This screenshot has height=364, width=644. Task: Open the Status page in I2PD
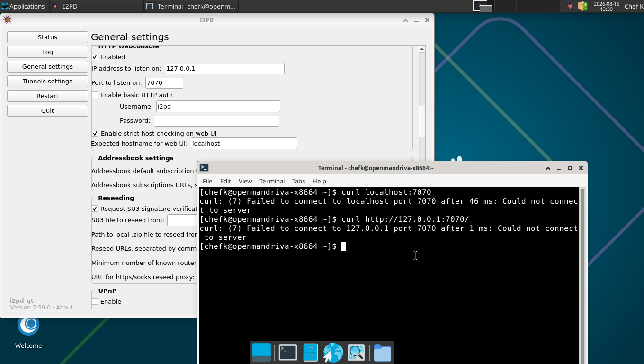[47, 37]
